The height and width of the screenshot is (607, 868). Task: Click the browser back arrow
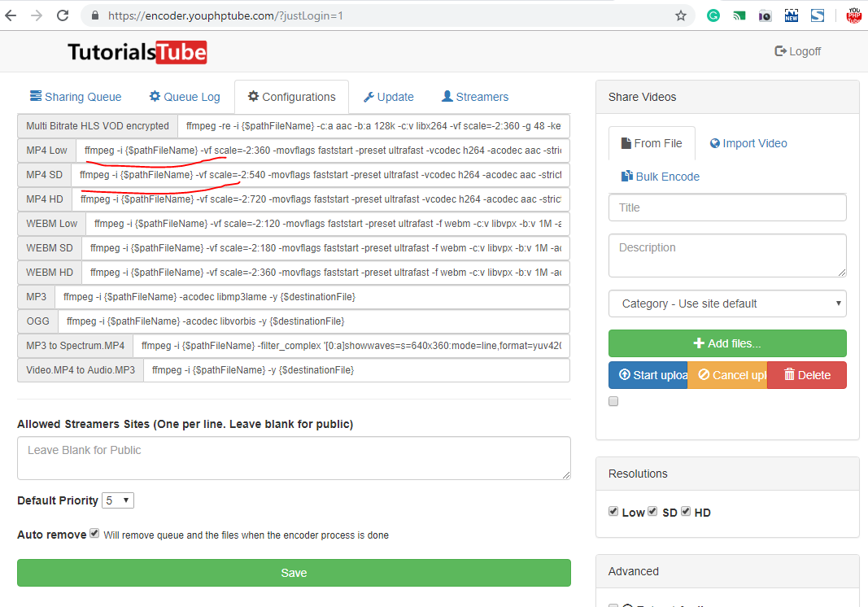pyautogui.click(x=11, y=15)
